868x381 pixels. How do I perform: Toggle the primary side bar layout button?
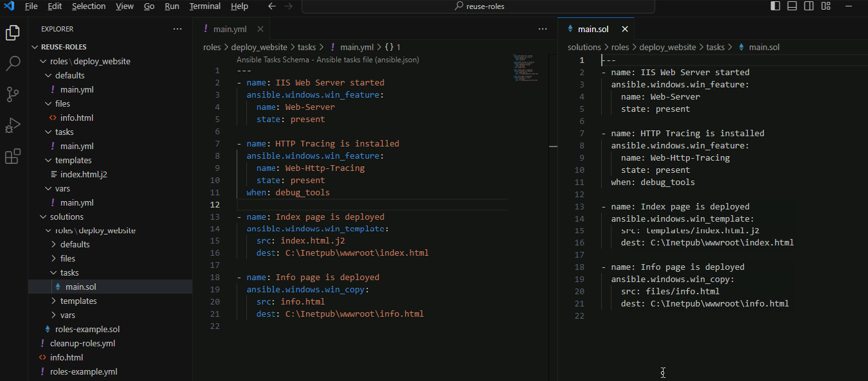coord(775,6)
